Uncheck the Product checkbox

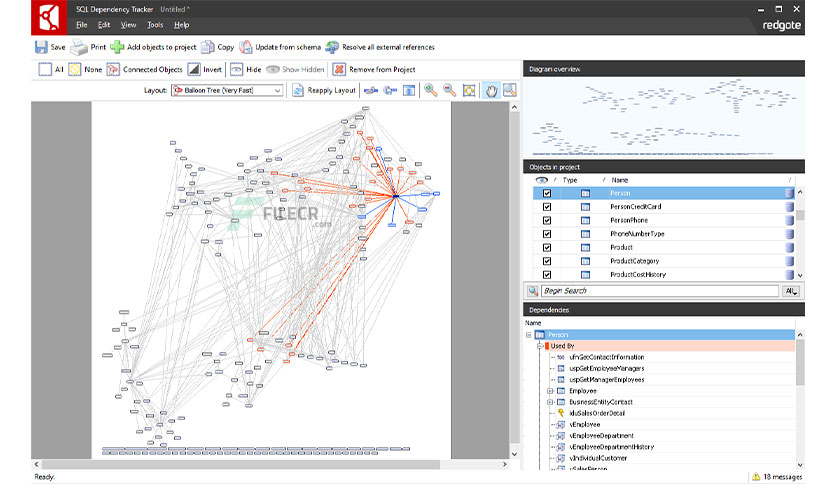pos(547,247)
